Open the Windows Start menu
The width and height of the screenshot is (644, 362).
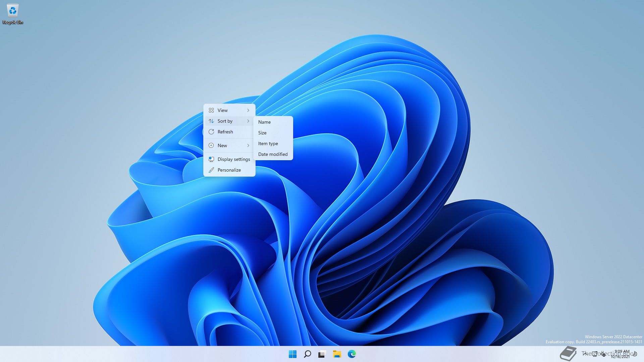[x=292, y=354]
